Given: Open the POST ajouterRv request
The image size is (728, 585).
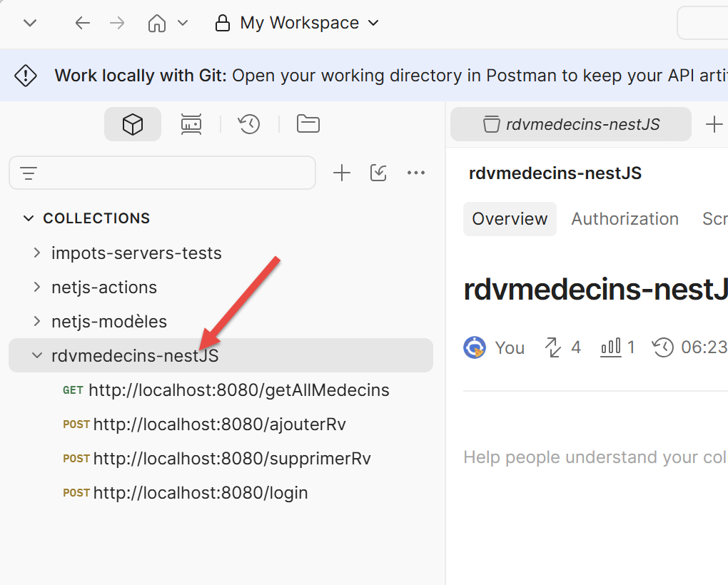Looking at the screenshot, I should [204, 424].
